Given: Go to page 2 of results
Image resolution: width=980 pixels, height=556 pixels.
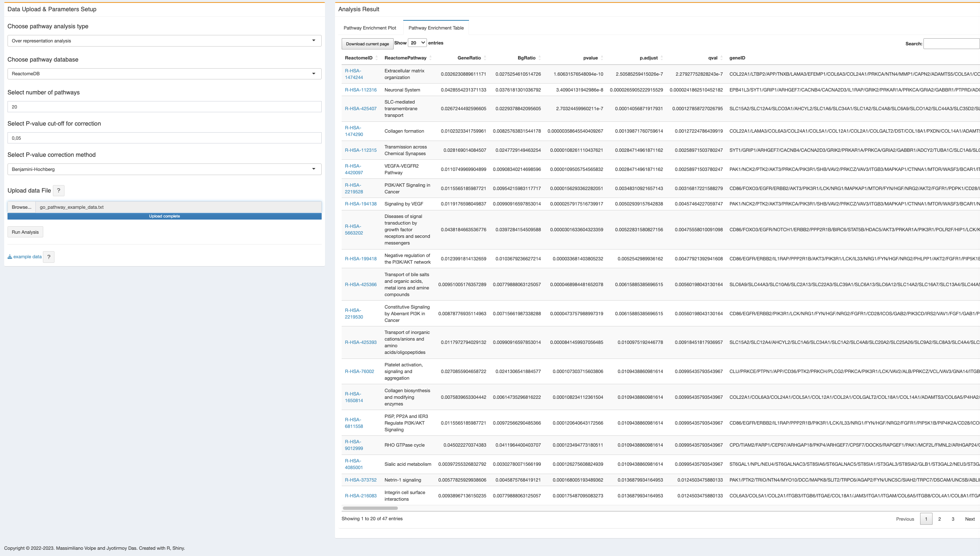Looking at the screenshot, I should tap(939, 519).
